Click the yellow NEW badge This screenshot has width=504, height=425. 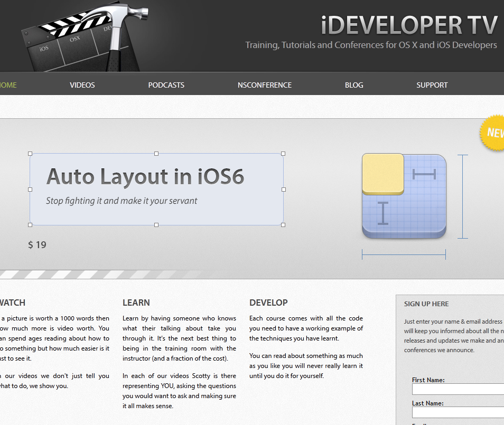tap(492, 133)
